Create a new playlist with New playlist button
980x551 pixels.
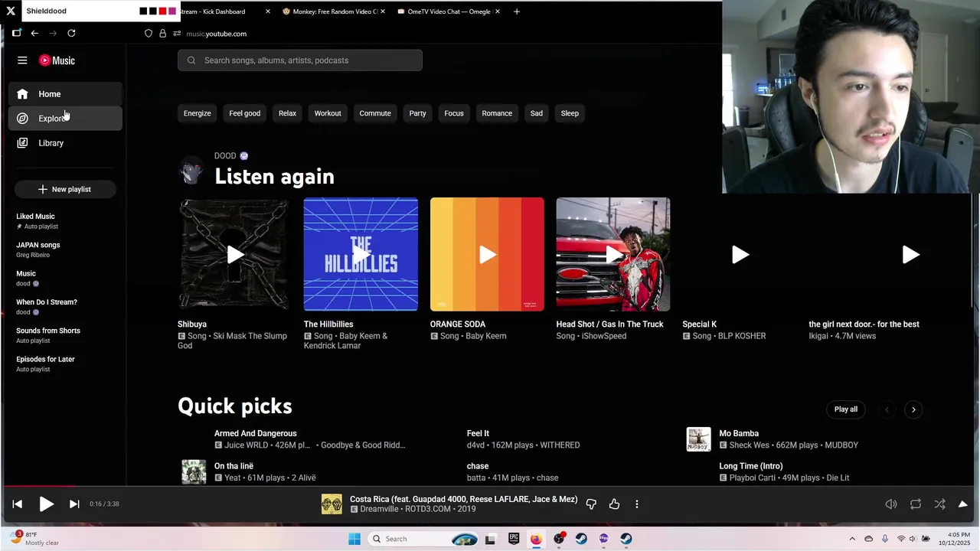click(x=65, y=189)
